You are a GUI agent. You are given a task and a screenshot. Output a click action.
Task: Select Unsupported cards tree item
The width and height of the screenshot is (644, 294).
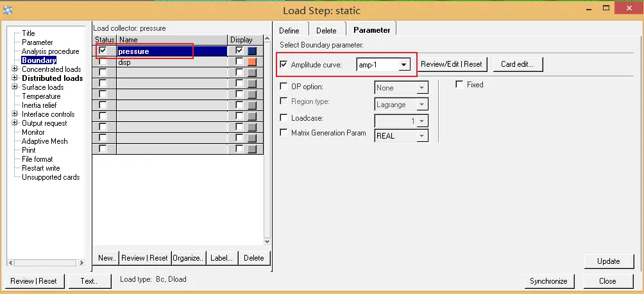pos(51,177)
